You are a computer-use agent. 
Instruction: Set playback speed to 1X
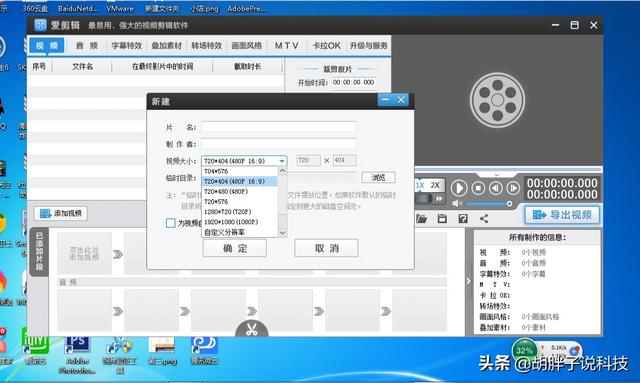[420, 185]
